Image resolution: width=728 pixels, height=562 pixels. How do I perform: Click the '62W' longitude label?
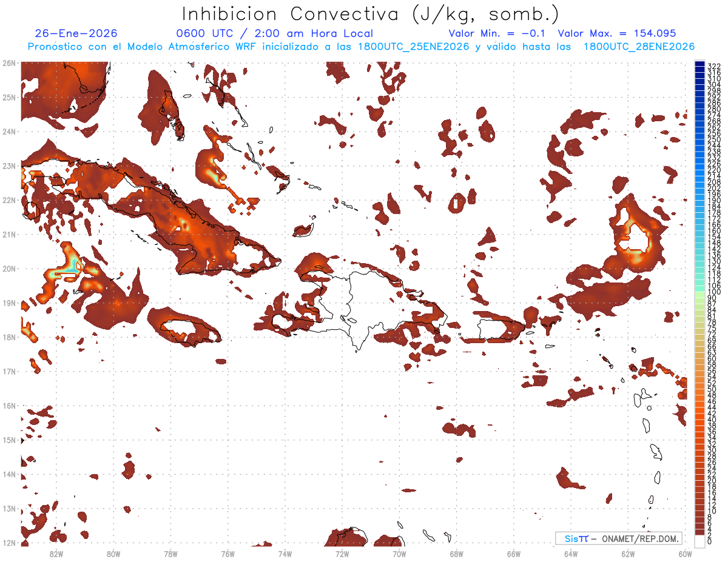click(x=628, y=554)
